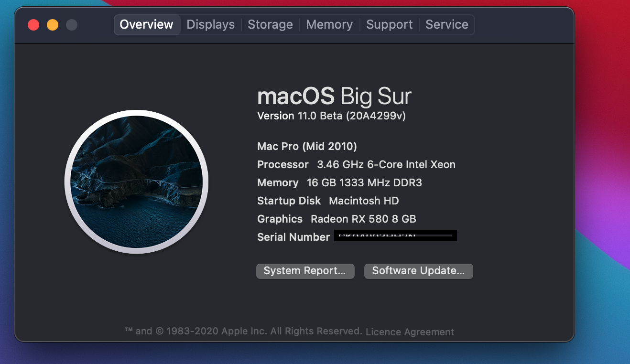Launch Software Update

tap(418, 271)
